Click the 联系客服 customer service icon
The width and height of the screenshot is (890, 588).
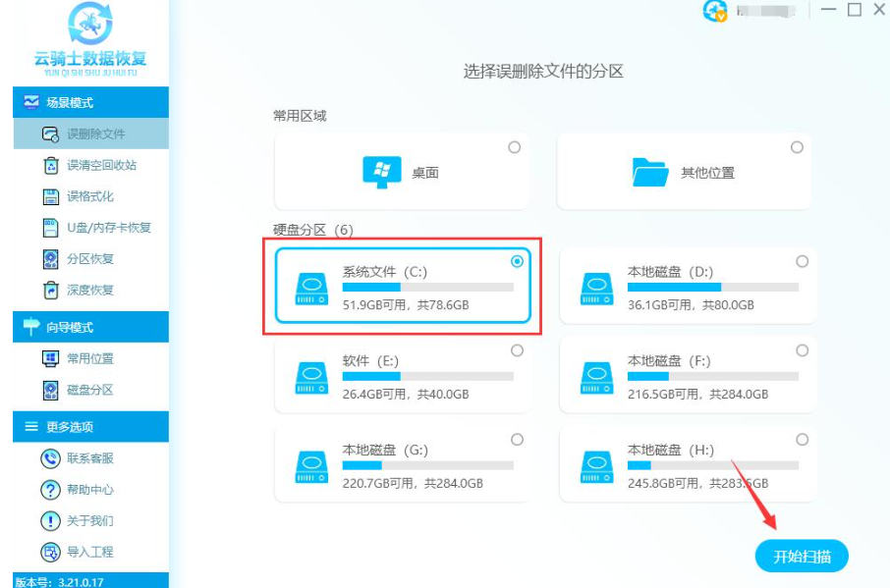(x=51, y=458)
